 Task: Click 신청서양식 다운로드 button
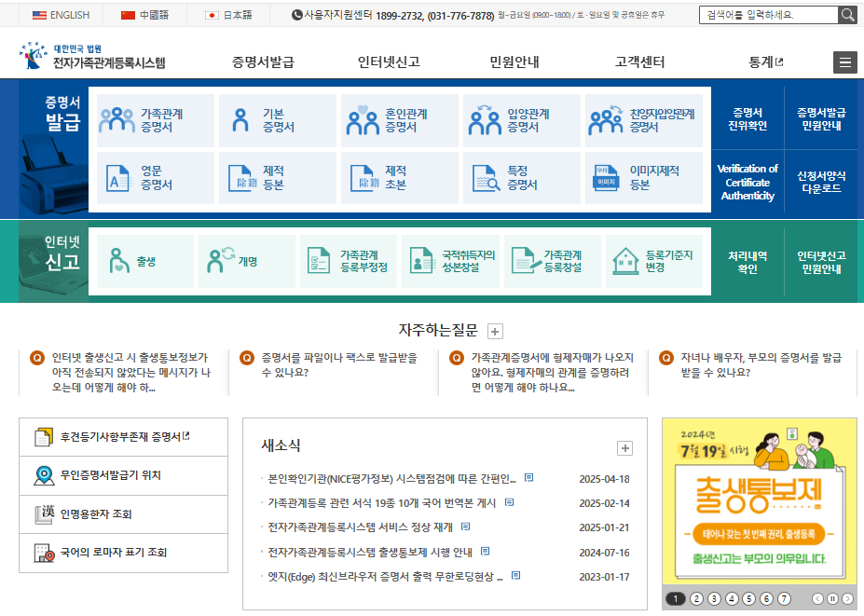pos(821,182)
